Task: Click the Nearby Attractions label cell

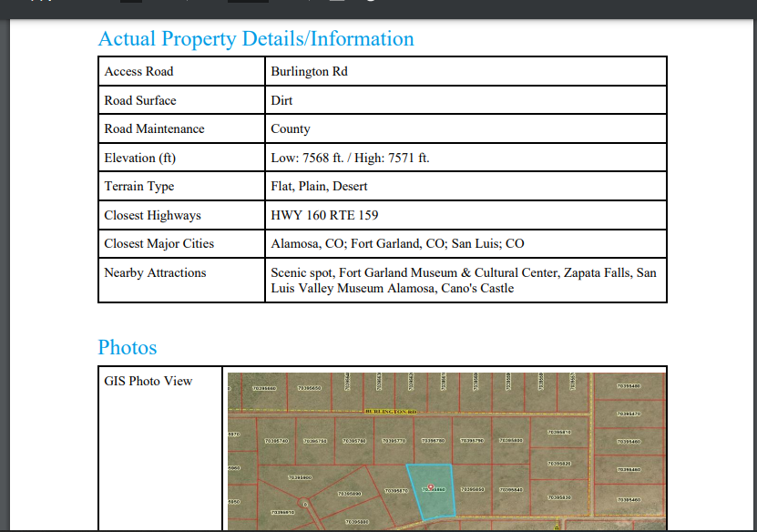Action: click(x=155, y=273)
